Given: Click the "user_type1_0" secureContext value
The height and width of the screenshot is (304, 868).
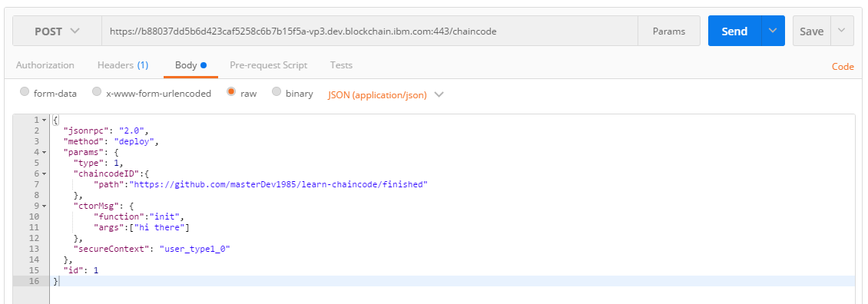Looking at the screenshot, I should (194, 249).
